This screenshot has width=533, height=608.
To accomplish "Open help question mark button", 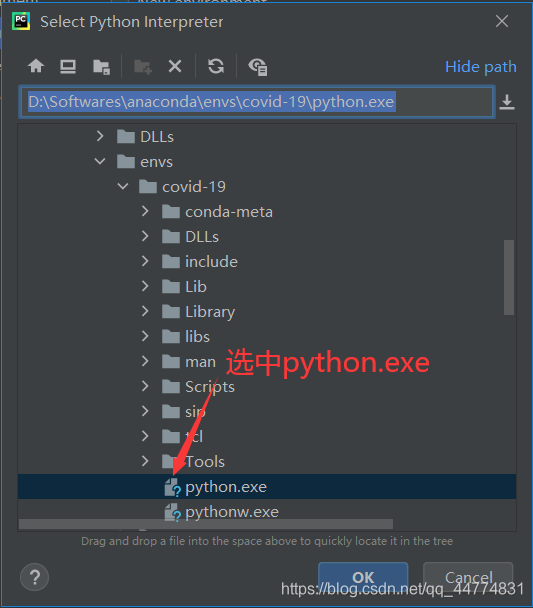I will tap(34, 577).
